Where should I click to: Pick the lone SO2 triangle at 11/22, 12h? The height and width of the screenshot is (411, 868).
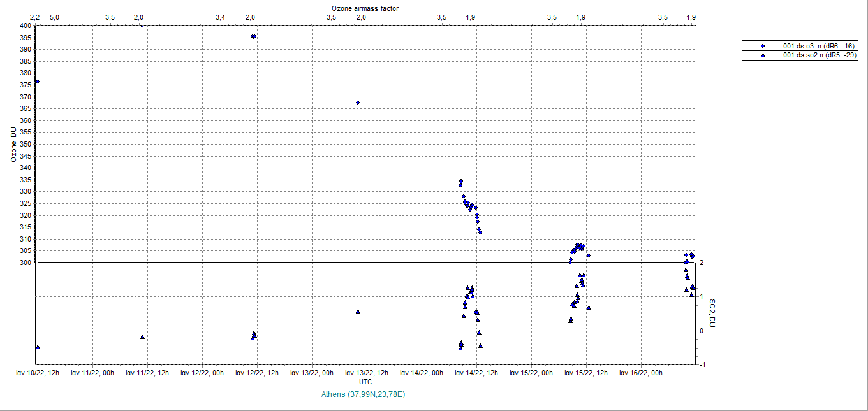point(142,336)
